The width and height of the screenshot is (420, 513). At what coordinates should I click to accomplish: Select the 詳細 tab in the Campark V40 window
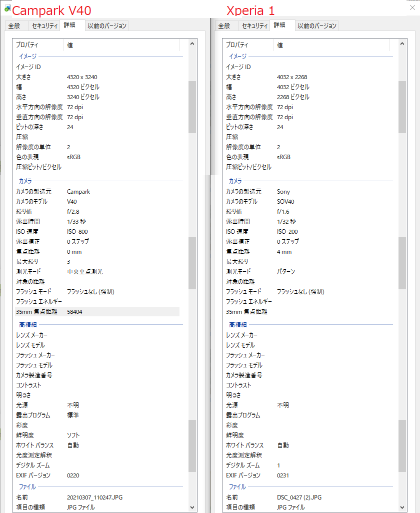tap(69, 26)
